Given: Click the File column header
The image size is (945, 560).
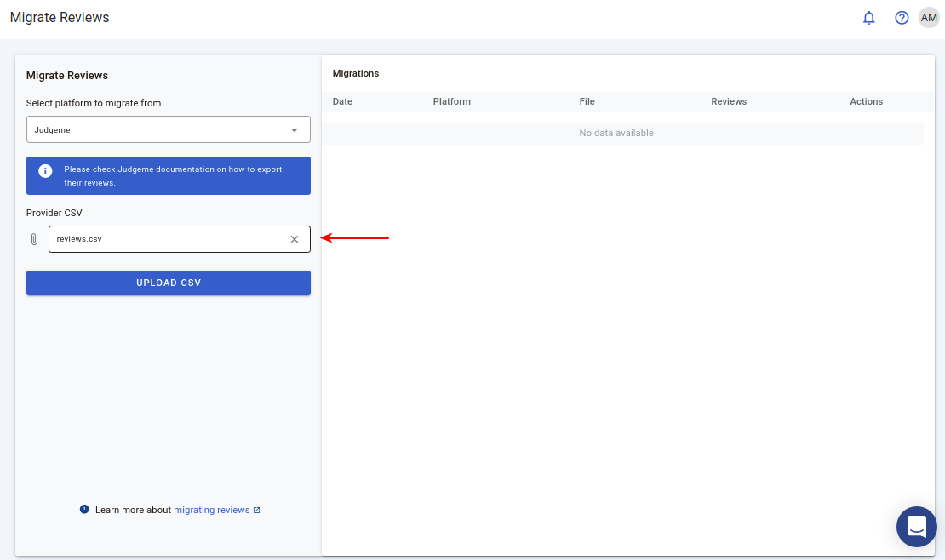Looking at the screenshot, I should click(x=587, y=101).
